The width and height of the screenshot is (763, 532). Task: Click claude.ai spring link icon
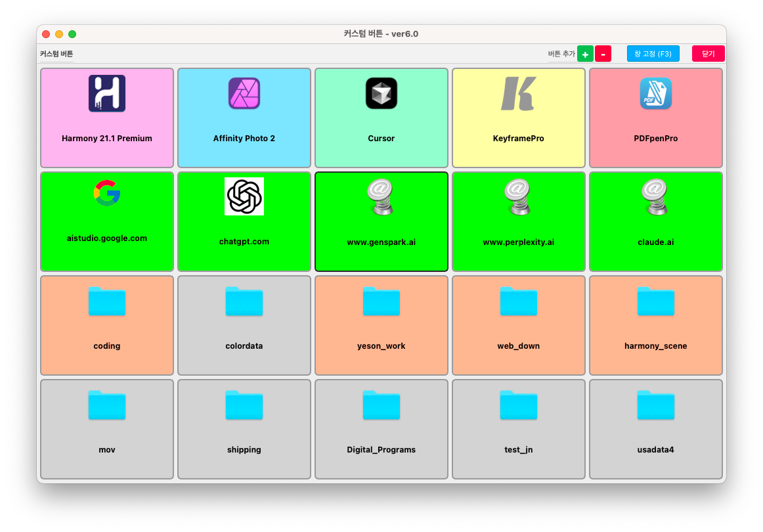point(656,197)
